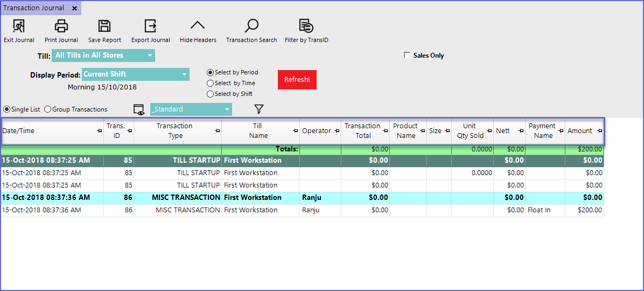The width and height of the screenshot is (644, 291).
Task: Choose the Select by Time radio option
Action: pos(211,84)
